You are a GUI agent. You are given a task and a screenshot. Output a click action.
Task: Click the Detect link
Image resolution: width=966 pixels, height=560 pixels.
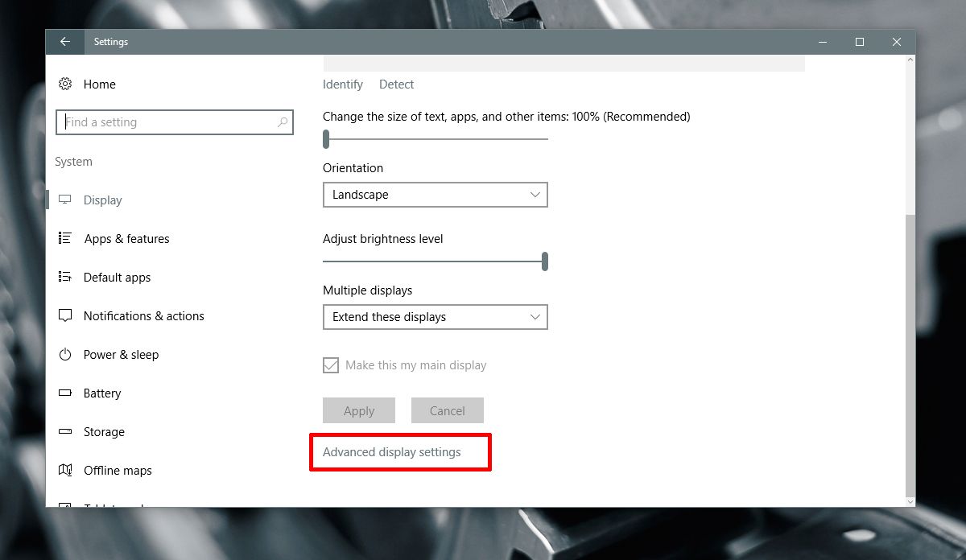point(397,84)
